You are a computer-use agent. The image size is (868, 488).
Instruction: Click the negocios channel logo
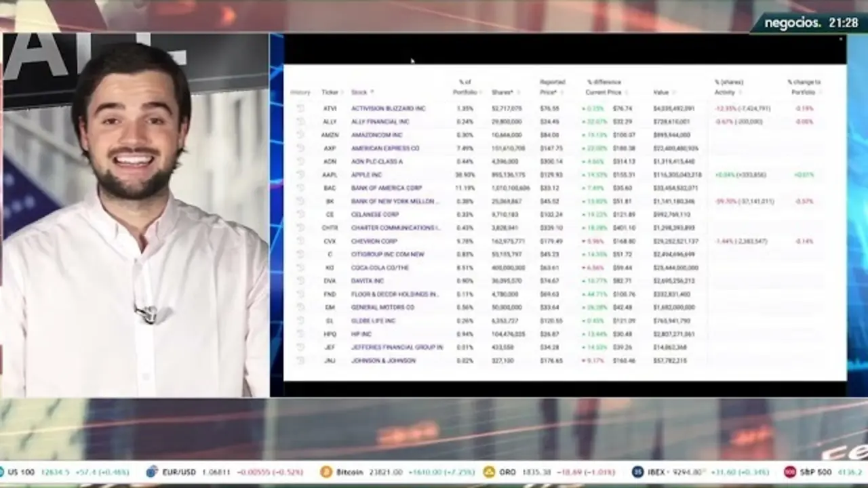point(793,23)
